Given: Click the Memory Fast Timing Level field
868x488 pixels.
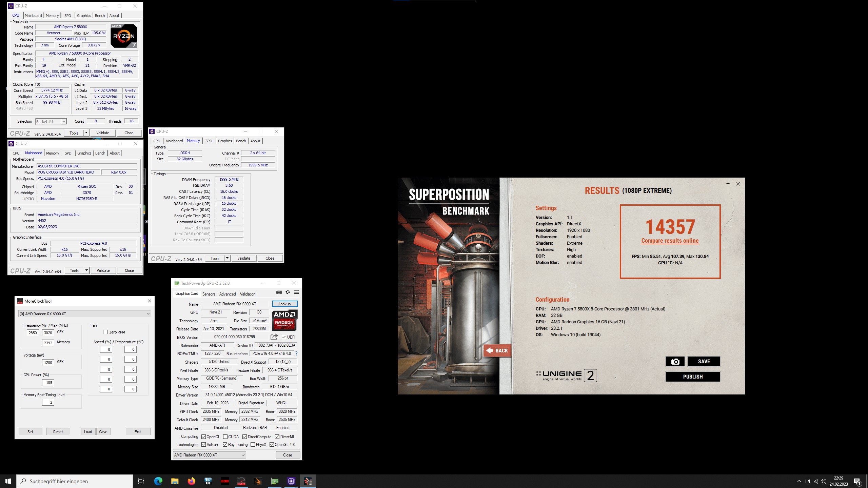Looking at the screenshot, I should [x=48, y=402].
